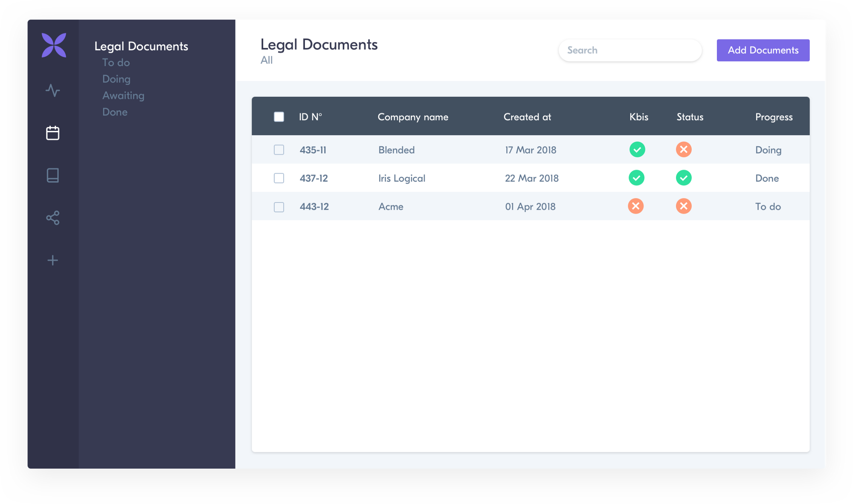Toggle the select-all checkbox in table header

279,117
